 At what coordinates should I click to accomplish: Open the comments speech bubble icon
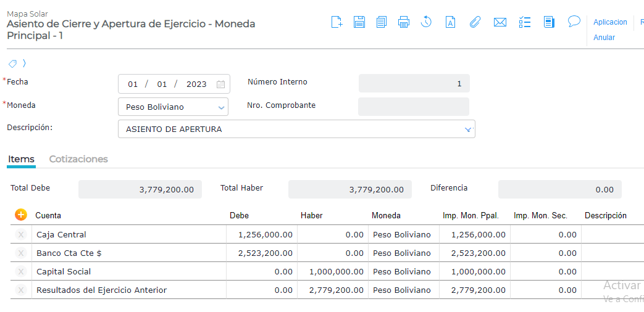click(574, 22)
